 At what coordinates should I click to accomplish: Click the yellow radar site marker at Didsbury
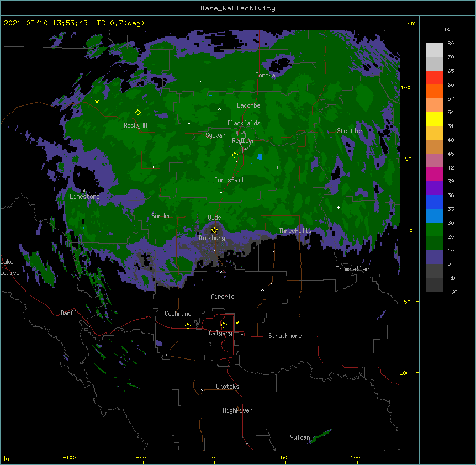[x=214, y=230]
